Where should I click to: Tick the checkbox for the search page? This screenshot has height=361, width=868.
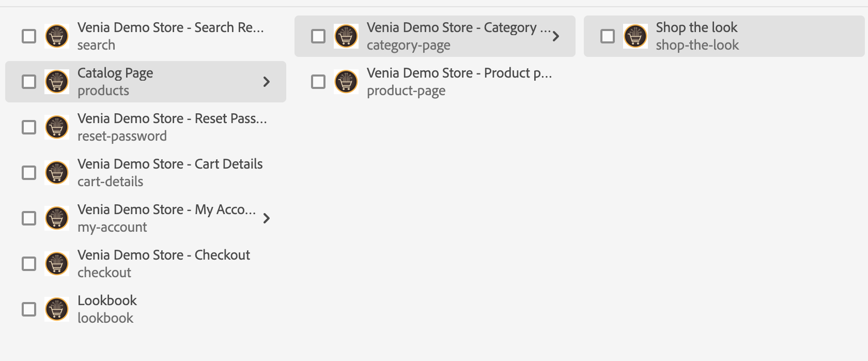29,36
